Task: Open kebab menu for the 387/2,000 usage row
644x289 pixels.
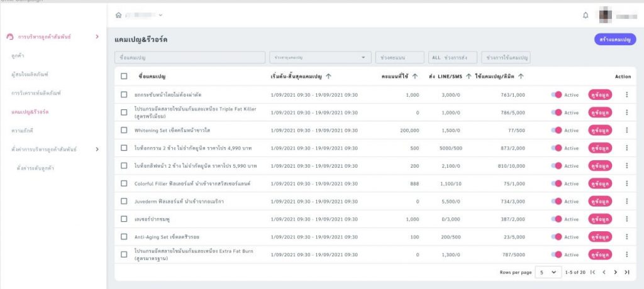Action: (627, 219)
